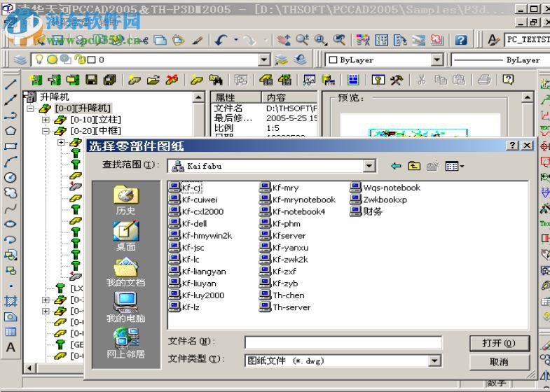Click the Print icon in assembly toolbar

click(484, 80)
